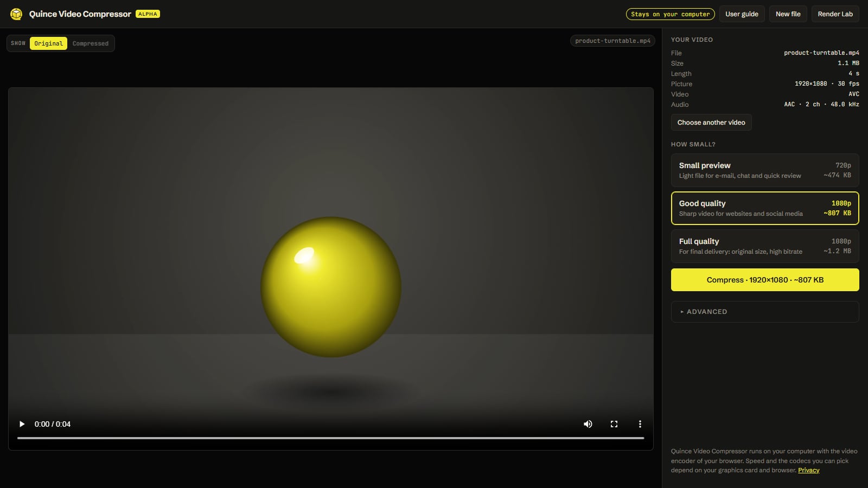Open the User guide

click(742, 14)
